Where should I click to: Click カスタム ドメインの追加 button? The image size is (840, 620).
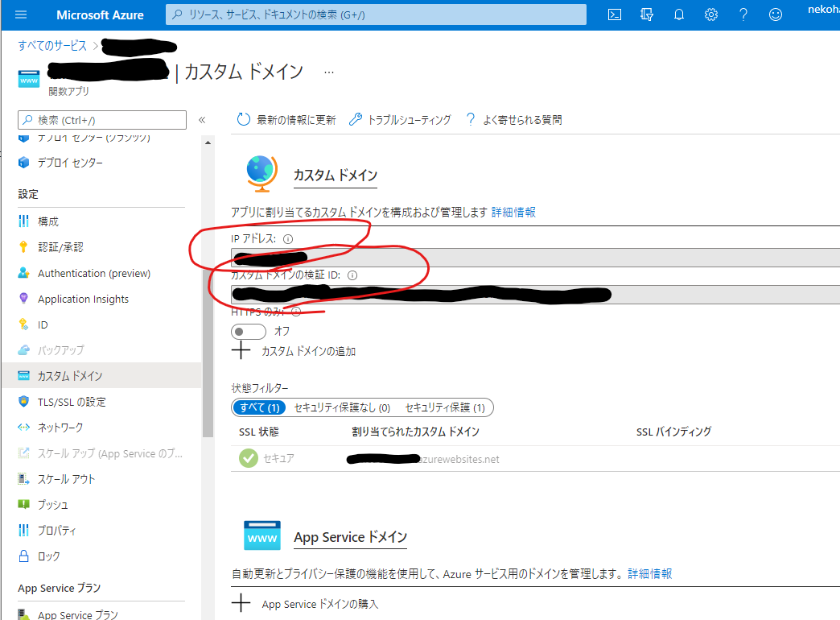click(294, 351)
